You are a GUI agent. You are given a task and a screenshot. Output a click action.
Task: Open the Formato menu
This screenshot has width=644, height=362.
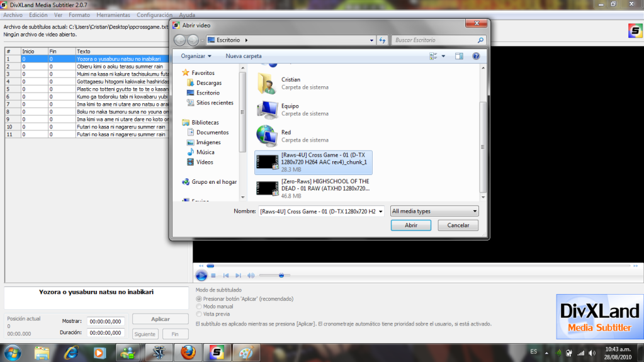[x=79, y=14]
